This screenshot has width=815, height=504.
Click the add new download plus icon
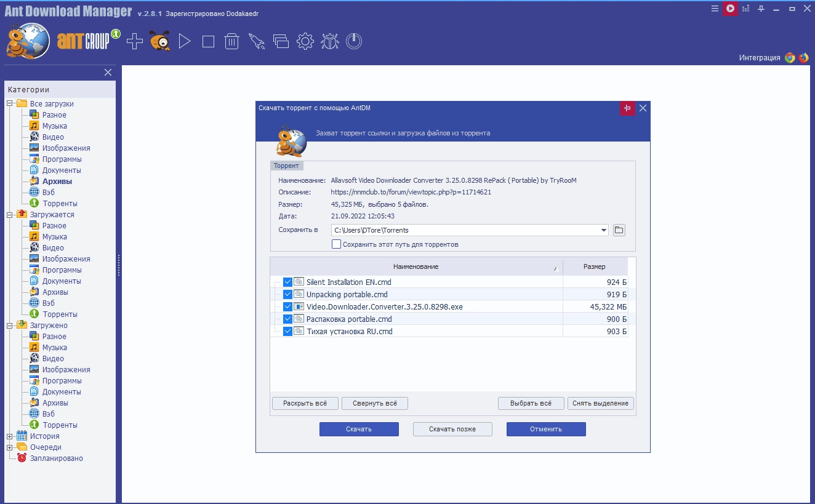click(134, 41)
